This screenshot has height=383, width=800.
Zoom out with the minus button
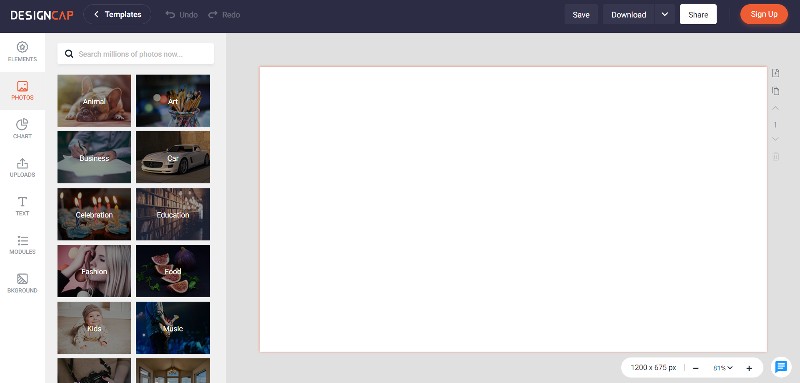click(x=695, y=368)
